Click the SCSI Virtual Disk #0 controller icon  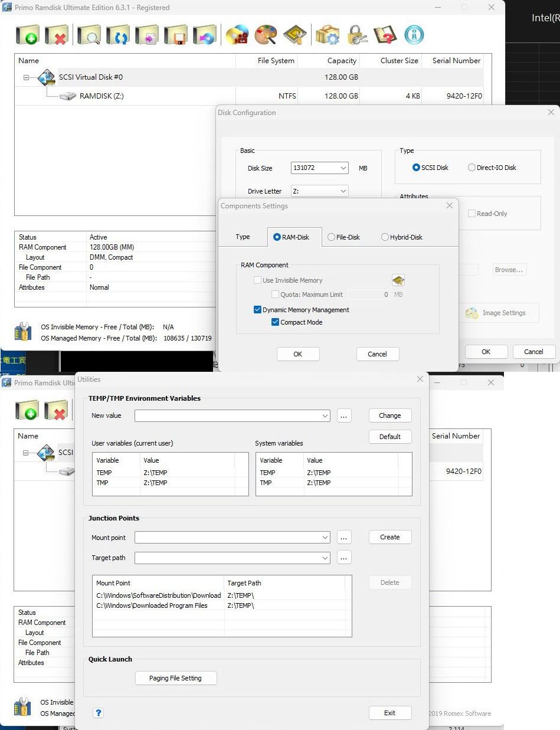tap(46, 77)
